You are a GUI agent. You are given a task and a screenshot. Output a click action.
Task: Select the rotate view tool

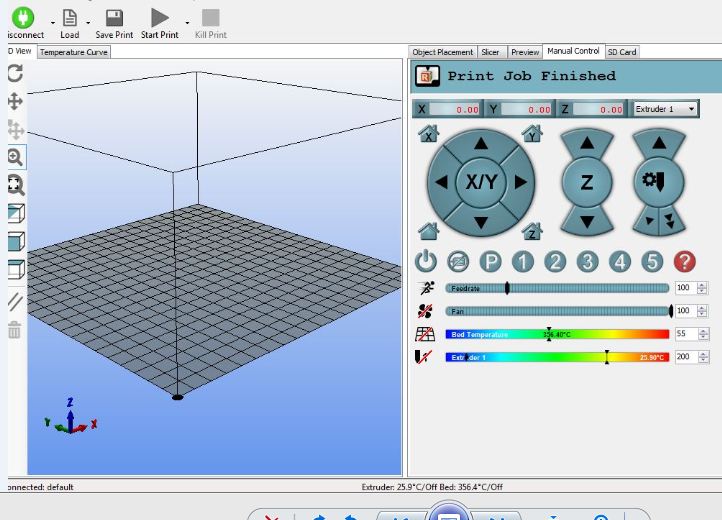(x=15, y=73)
